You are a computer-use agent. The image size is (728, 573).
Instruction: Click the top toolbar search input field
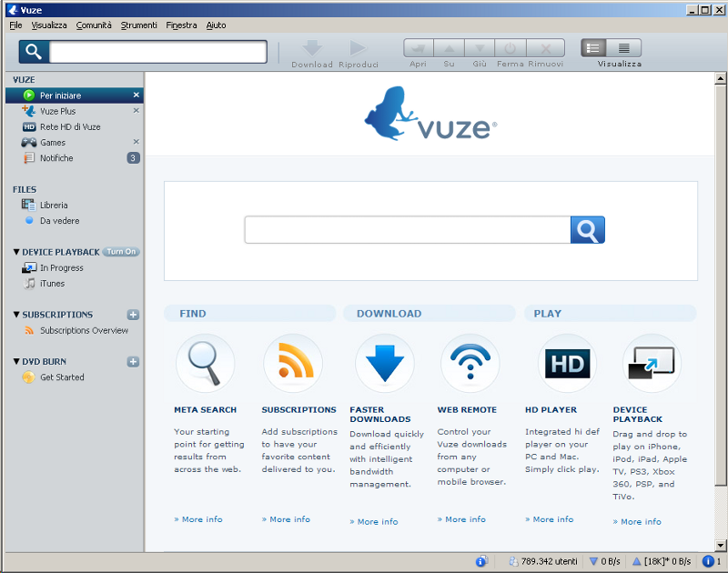coord(157,52)
